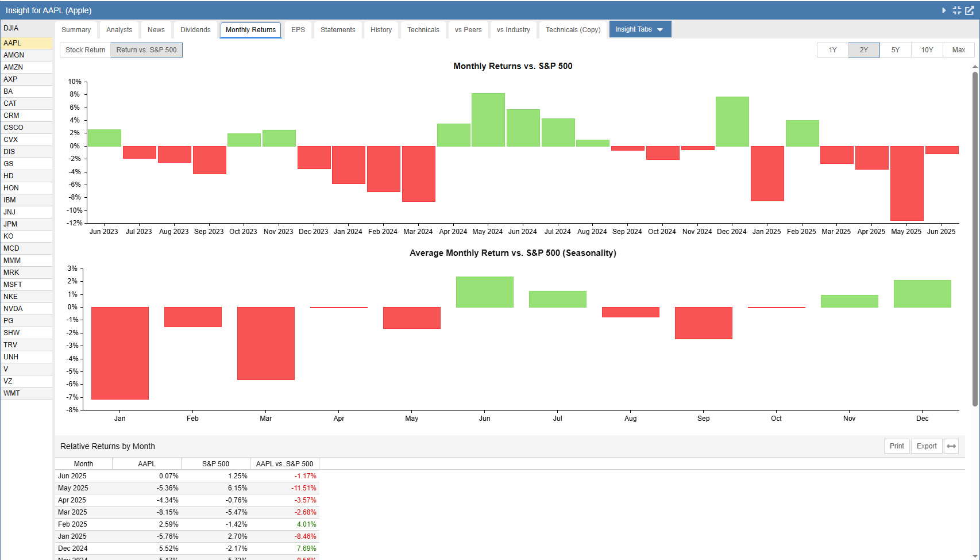Pick JPM ticker in sidebar

[x=26, y=224]
